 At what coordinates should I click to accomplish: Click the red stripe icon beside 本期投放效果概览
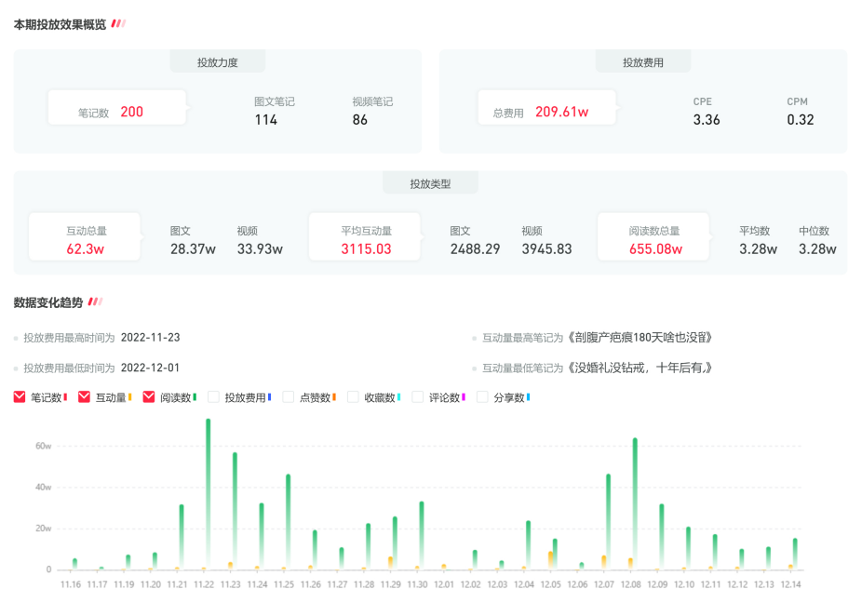tap(118, 24)
